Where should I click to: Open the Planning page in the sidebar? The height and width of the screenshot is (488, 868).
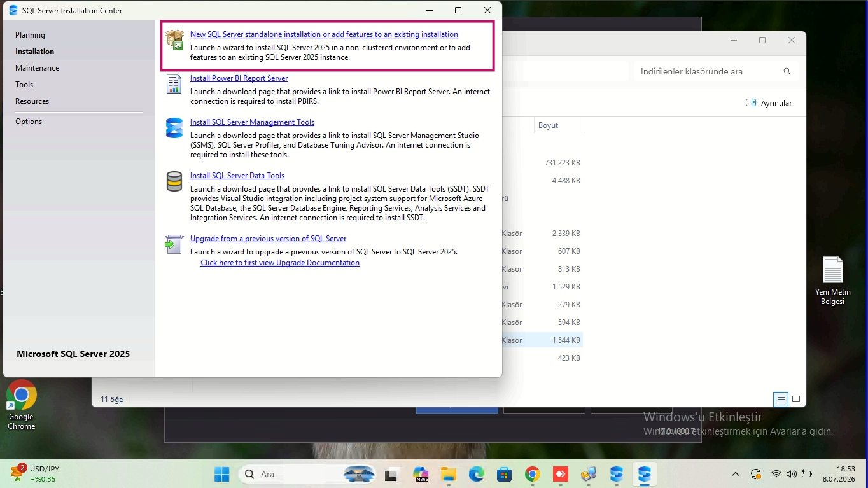(30, 35)
